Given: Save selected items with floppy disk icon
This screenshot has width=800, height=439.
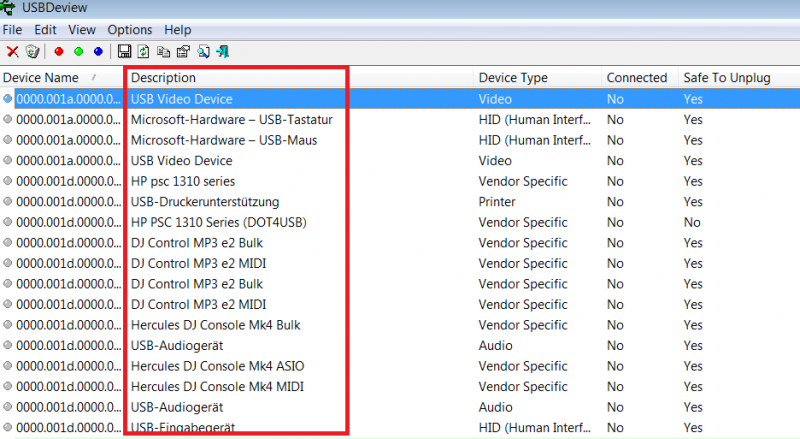Looking at the screenshot, I should pyautogui.click(x=125, y=51).
